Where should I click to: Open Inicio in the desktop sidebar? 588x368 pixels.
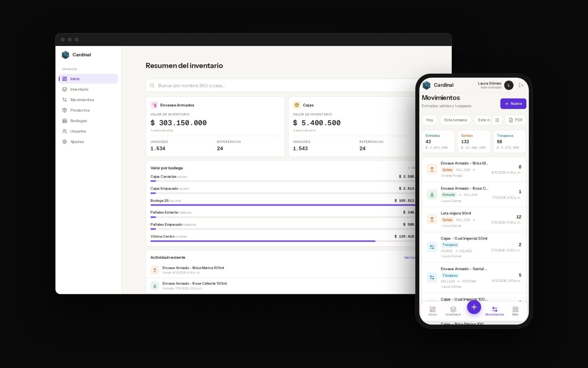[x=88, y=79]
